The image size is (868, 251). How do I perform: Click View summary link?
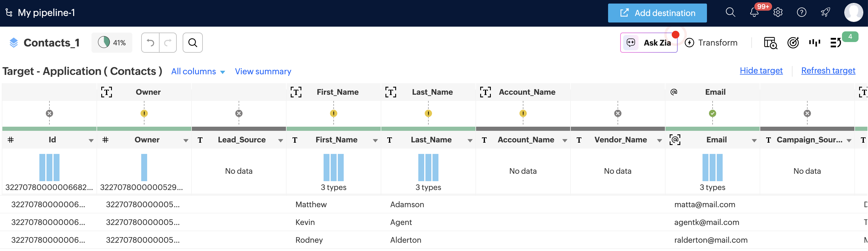[x=263, y=71]
